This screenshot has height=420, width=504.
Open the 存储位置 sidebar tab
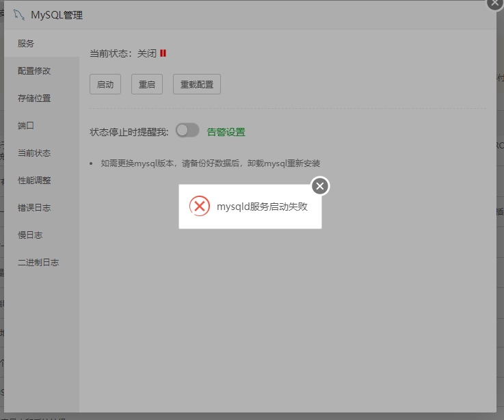pyautogui.click(x=42, y=98)
